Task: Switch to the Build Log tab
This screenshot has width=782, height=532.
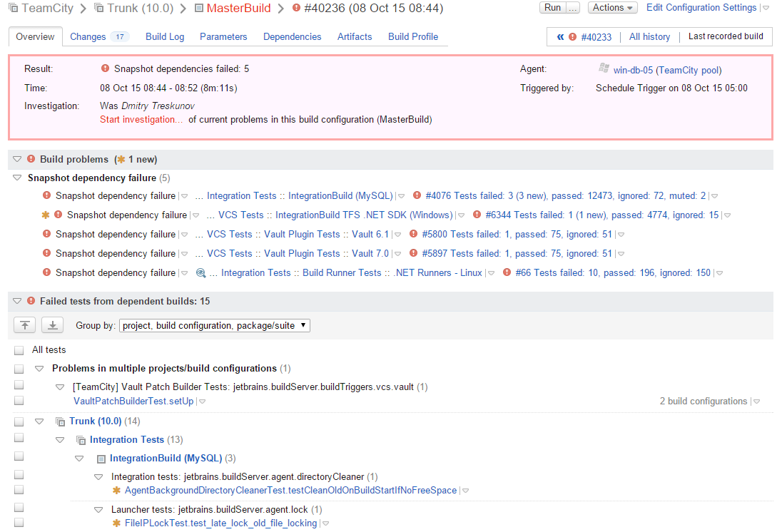Action: pos(165,37)
